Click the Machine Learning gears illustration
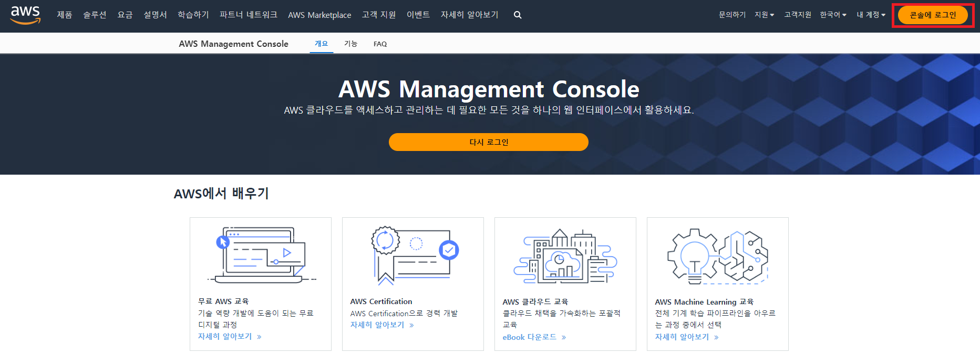Viewport: 980px width, 363px height. 718,257
